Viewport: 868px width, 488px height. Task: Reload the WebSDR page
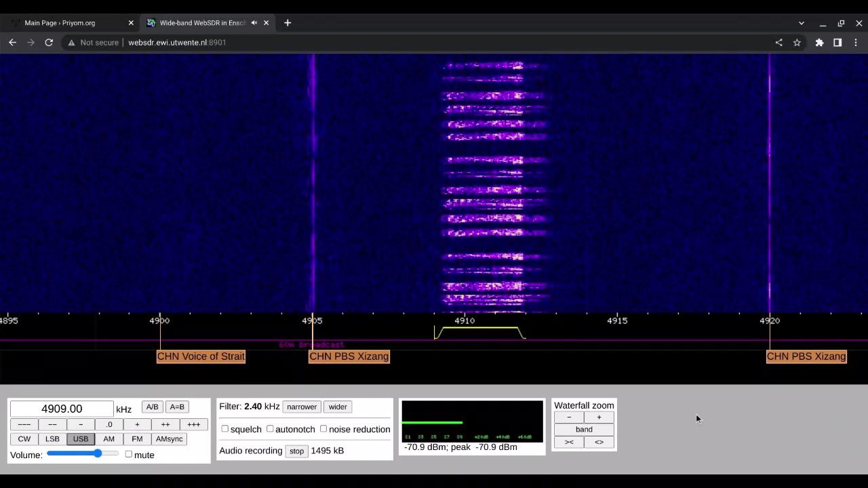click(x=49, y=42)
